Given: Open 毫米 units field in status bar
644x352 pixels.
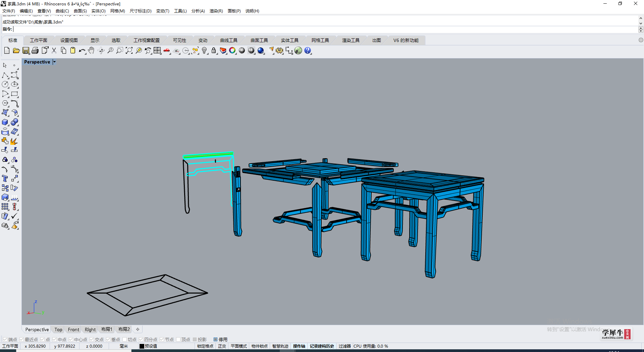Looking at the screenshot, I should [124, 346].
